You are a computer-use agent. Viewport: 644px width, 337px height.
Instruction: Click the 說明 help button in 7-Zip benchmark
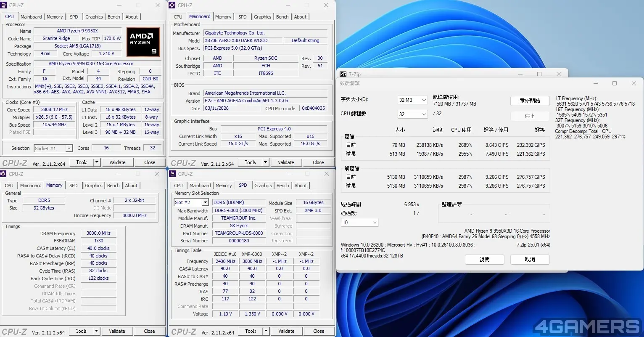pos(485,260)
